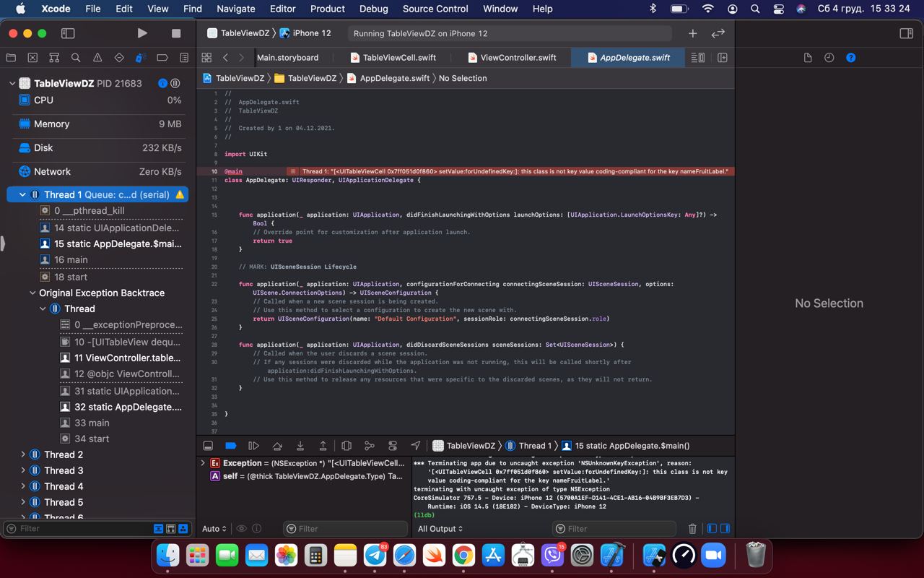Select the Memory gauge row
The height and width of the screenshot is (578, 924).
click(x=99, y=124)
